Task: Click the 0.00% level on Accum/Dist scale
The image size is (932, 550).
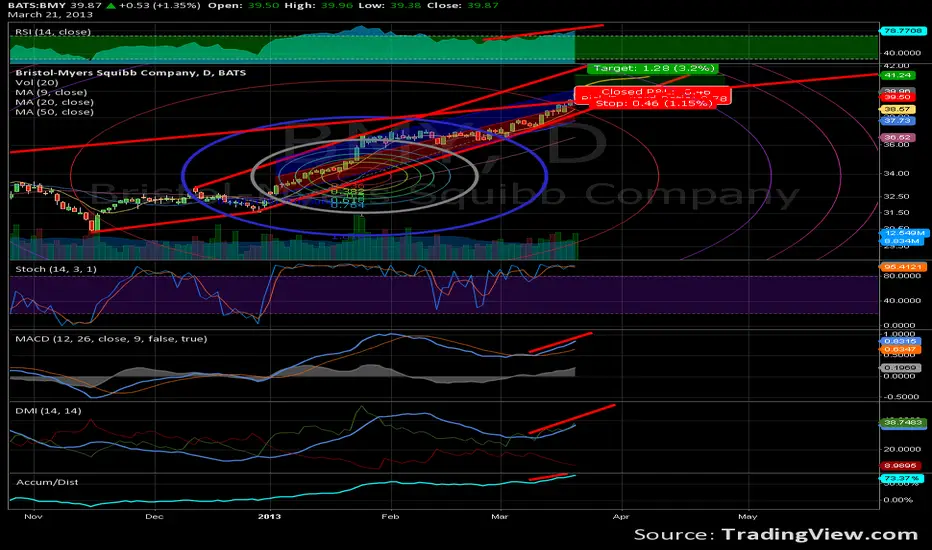Action: click(x=899, y=499)
